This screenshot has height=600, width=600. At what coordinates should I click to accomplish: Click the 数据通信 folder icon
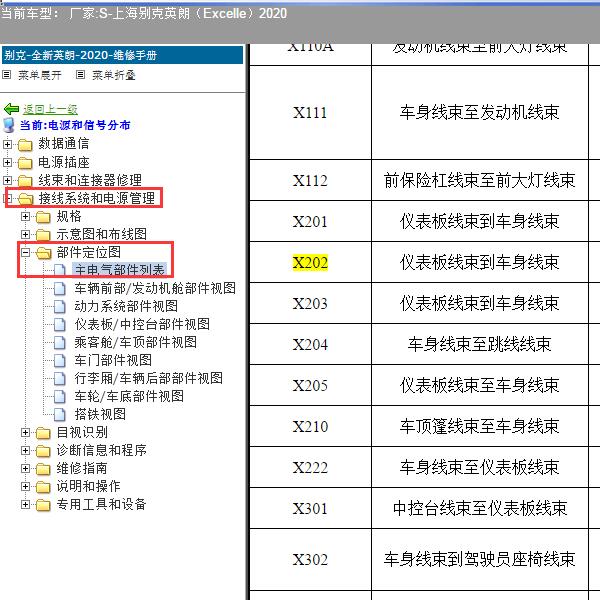pyautogui.click(x=25, y=145)
